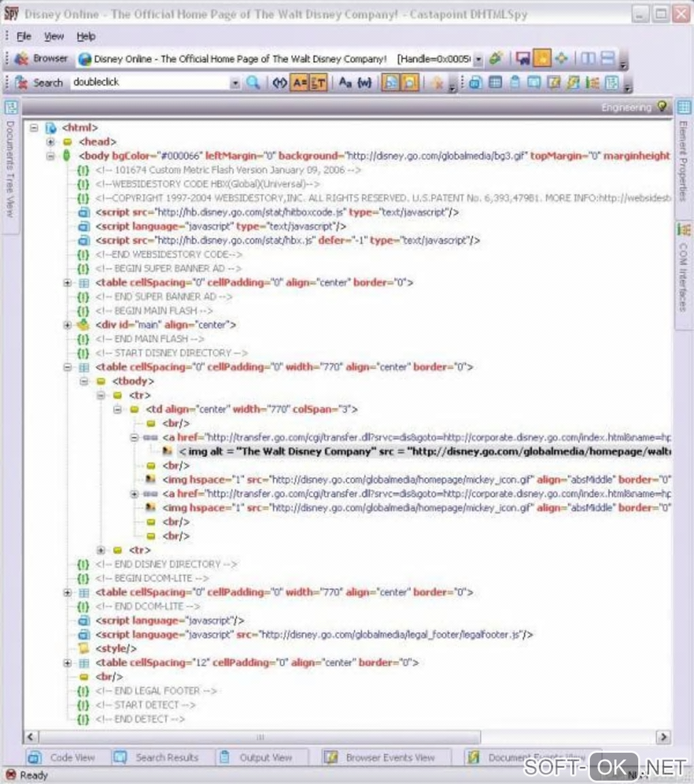Click the horizontal scrollbar right arrow
Image resolution: width=694 pixels, height=784 pixels.
pyautogui.click(x=663, y=737)
